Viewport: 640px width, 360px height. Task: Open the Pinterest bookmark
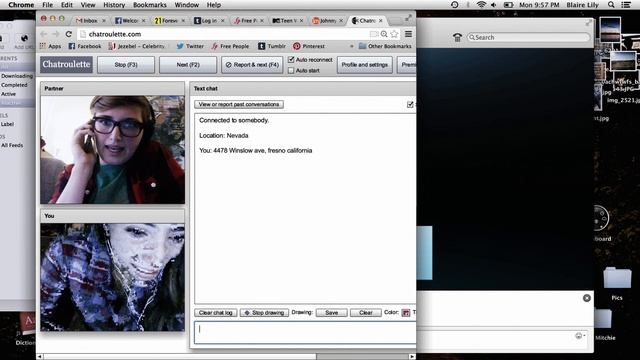(x=309, y=46)
